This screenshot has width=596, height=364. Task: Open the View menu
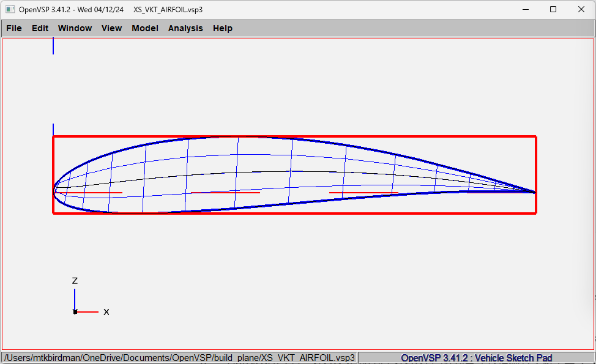point(111,28)
